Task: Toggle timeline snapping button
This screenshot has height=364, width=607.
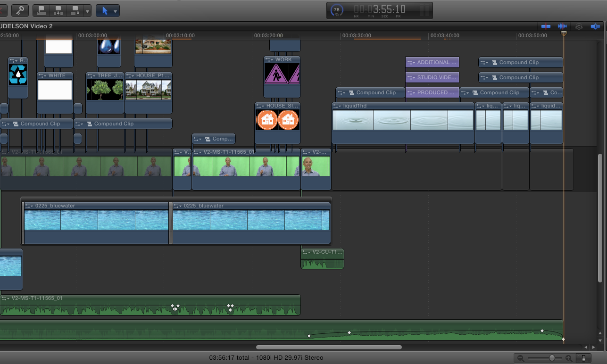Action: coord(595,26)
